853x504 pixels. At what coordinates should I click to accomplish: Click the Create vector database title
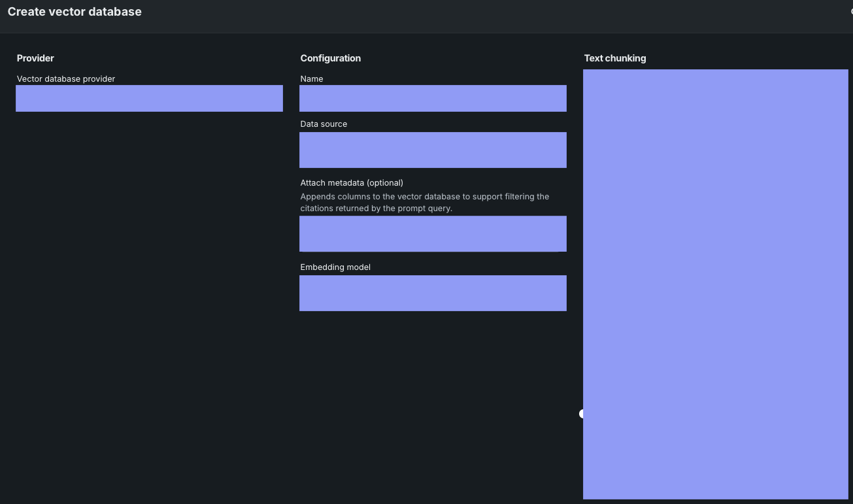(x=75, y=12)
